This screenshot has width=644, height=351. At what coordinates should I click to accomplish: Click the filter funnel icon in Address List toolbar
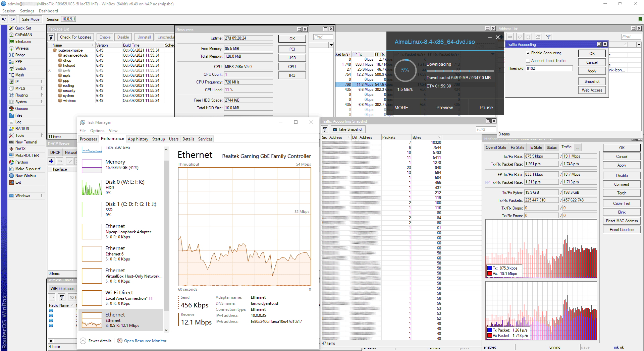[x=548, y=37]
